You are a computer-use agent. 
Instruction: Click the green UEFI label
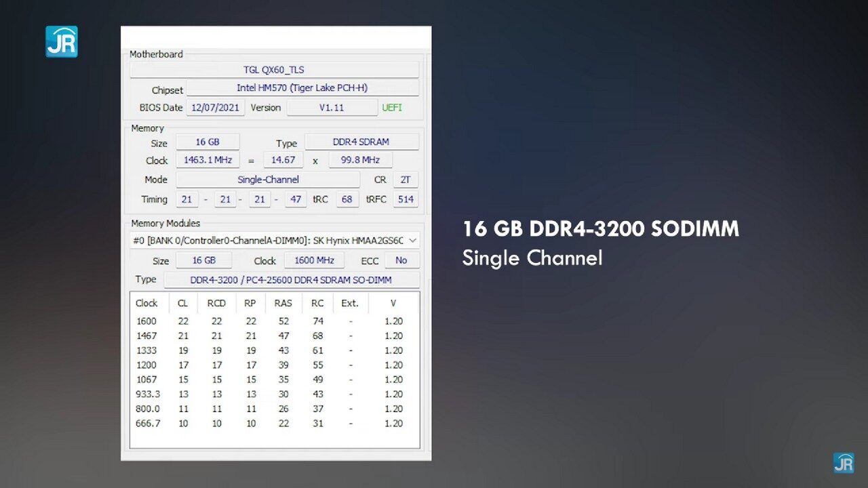[x=392, y=108]
